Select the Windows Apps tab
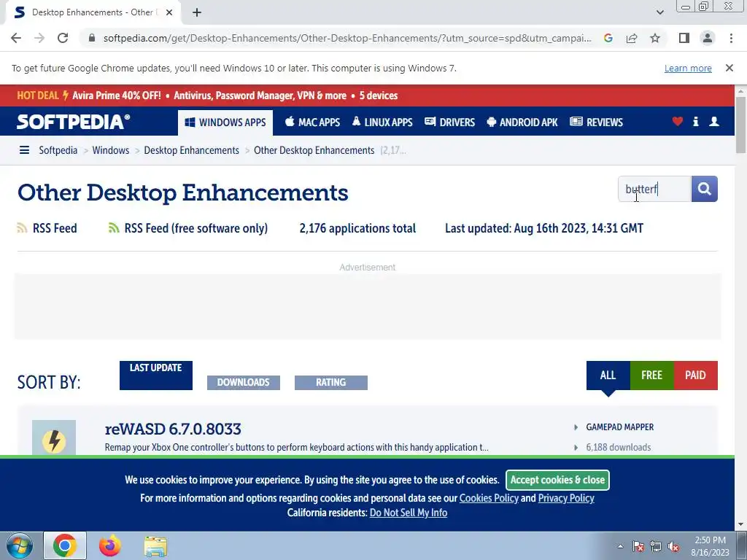Screen dimensions: 747x560 225,122
